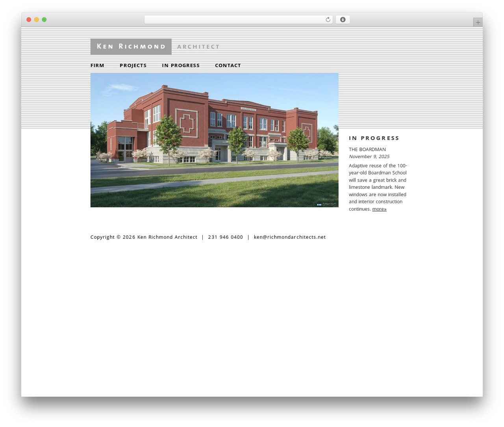The height and width of the screenshot is (427, 504).
Task: Follow the more» link
Action: click(379, 209)
